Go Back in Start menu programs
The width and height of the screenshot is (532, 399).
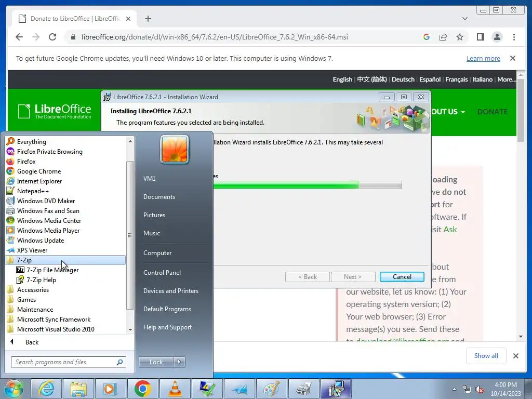[32, 342]
